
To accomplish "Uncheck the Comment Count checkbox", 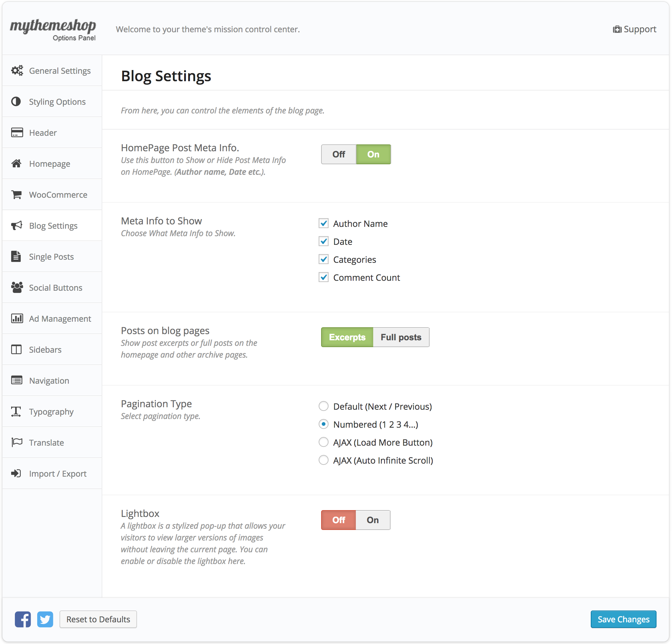I will 323,277.
